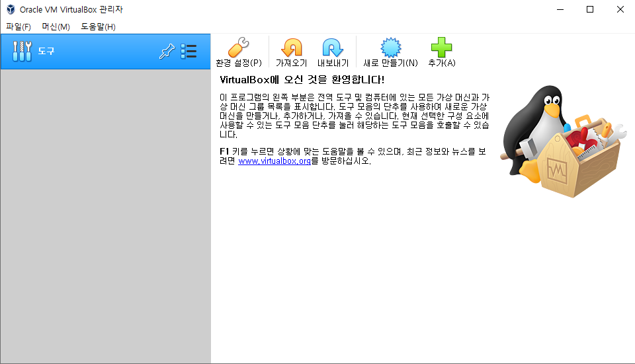Add existing machine with green plus icon
The width and height of the screenshot is (635, 364).
click(441, 48)
